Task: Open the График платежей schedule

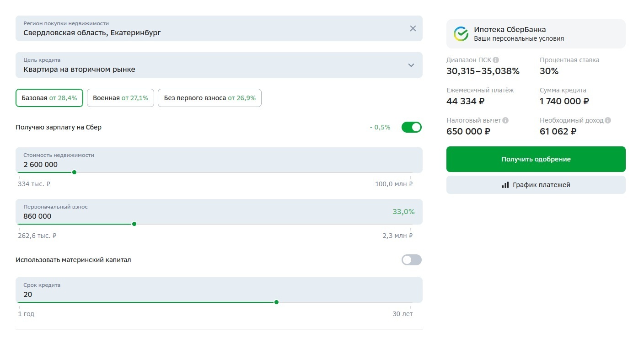Action: pyautogui.click(x=536, y=185)
